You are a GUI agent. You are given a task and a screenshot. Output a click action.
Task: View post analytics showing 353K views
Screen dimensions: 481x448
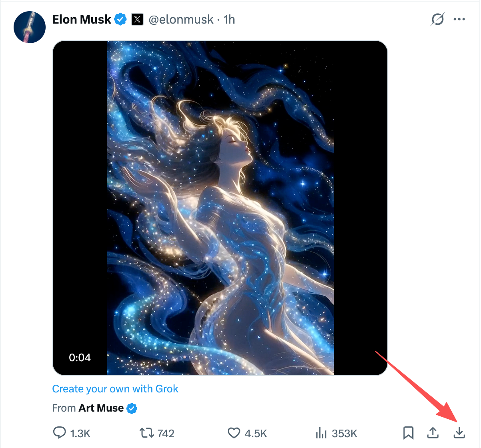pyautogui.click(x=321, y=433)
